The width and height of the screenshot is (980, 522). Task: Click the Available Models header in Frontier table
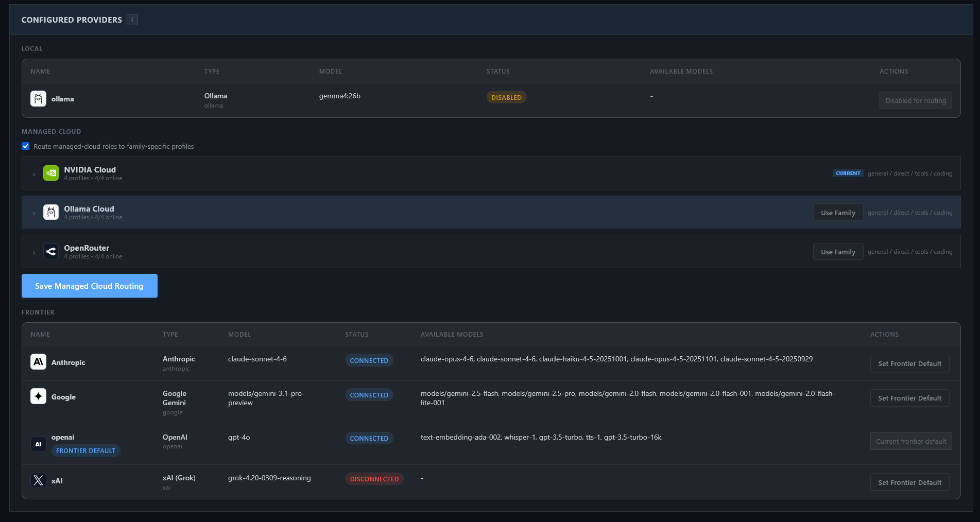click(452, 334)
